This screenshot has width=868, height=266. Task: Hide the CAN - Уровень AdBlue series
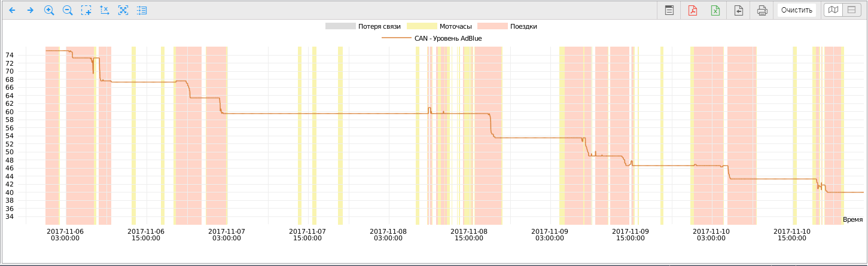pos(432,38)
